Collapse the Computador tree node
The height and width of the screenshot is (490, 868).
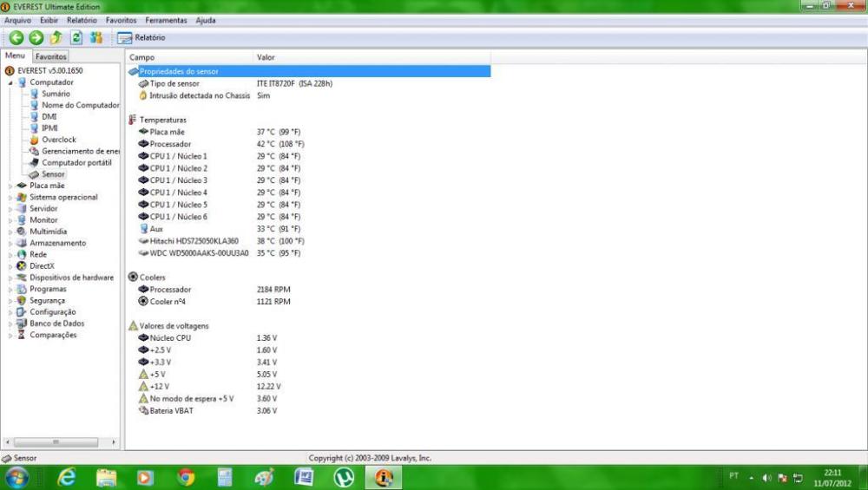[x=11, y=82]
